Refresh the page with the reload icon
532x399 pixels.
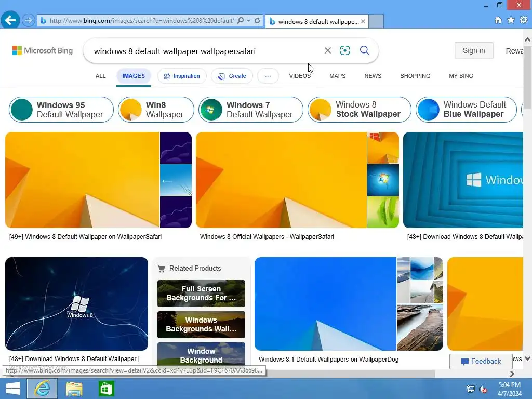tap(257, 21)
